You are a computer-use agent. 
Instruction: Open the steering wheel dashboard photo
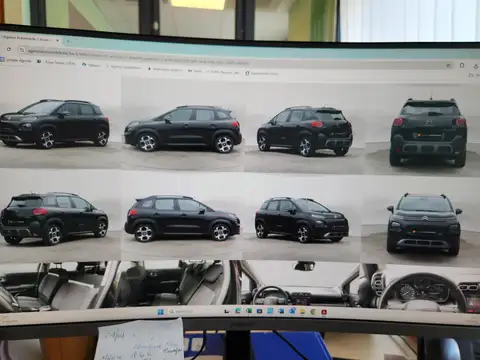(x=421, y=288)
